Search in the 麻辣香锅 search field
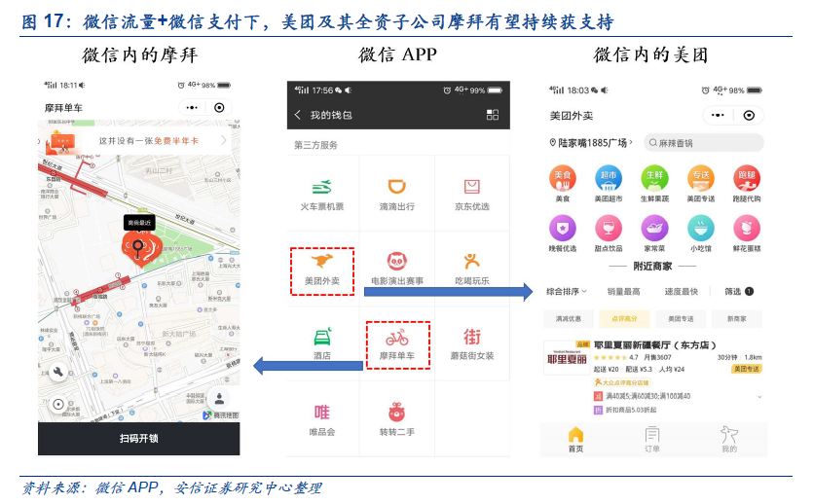813x504 pixels. pos(704,143)
